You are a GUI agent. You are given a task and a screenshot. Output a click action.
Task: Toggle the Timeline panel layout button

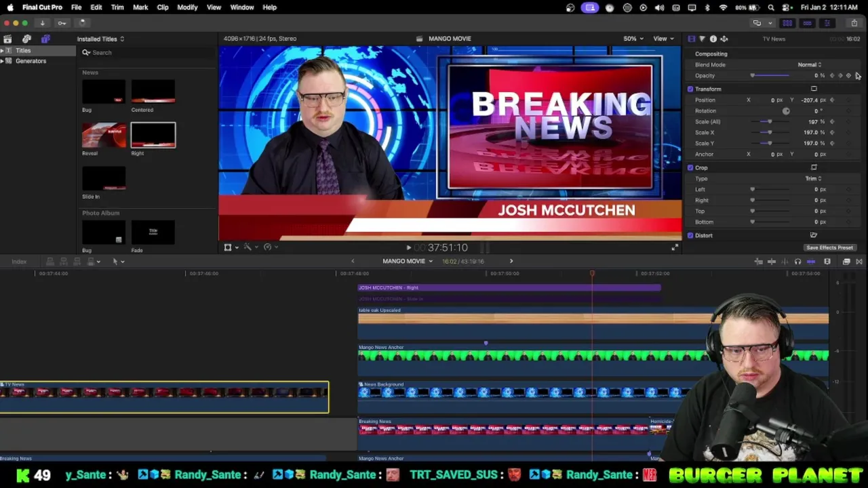(807, 23)
